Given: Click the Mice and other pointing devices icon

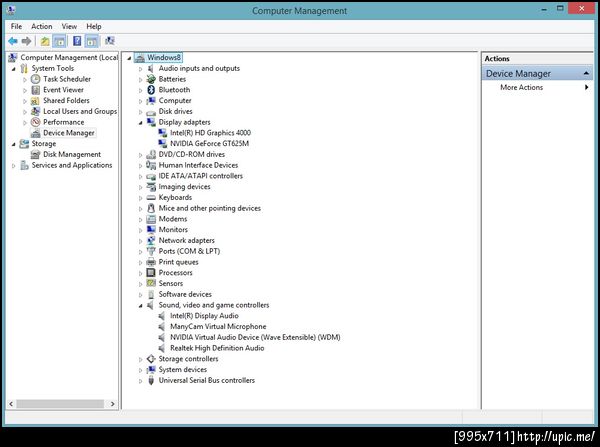Looking at the screenshot, I should click(151, 208).
